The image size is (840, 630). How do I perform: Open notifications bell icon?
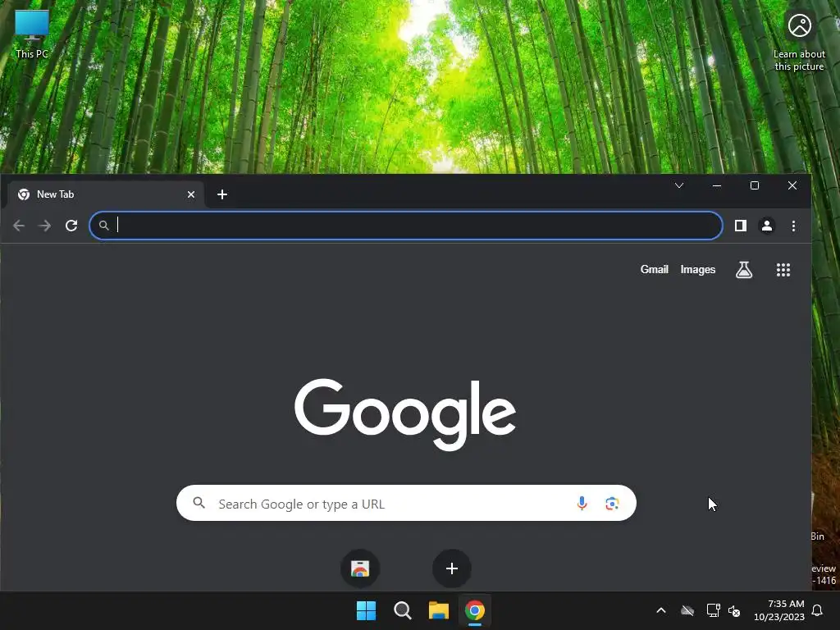click(818, 610)
